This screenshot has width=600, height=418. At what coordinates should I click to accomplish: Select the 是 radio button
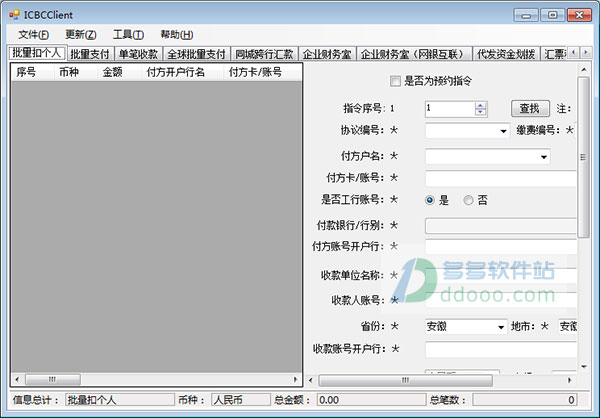(430, 200)
